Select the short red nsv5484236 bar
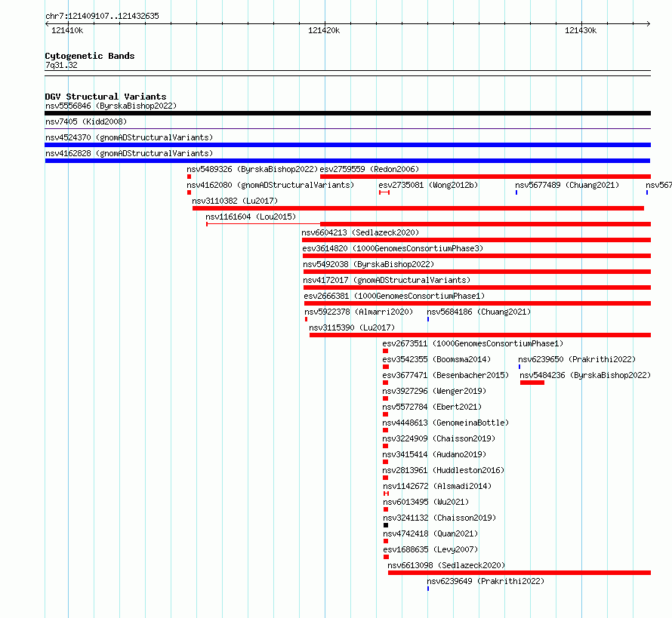 (532, 383)
